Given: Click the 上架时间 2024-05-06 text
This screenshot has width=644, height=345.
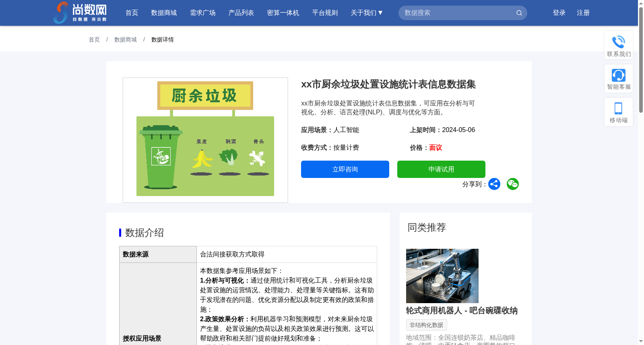Looking at the screenshot, I should (442, 130).
